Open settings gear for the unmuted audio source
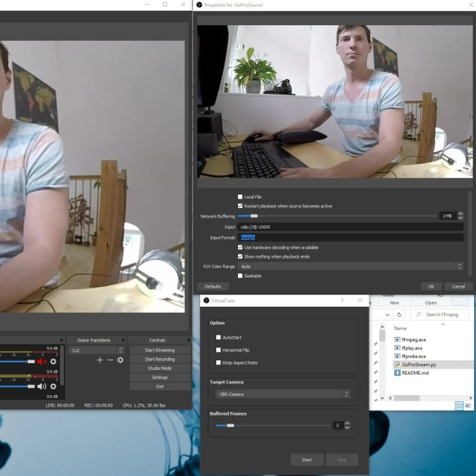476x476 pixels. (x=53, y=386)
